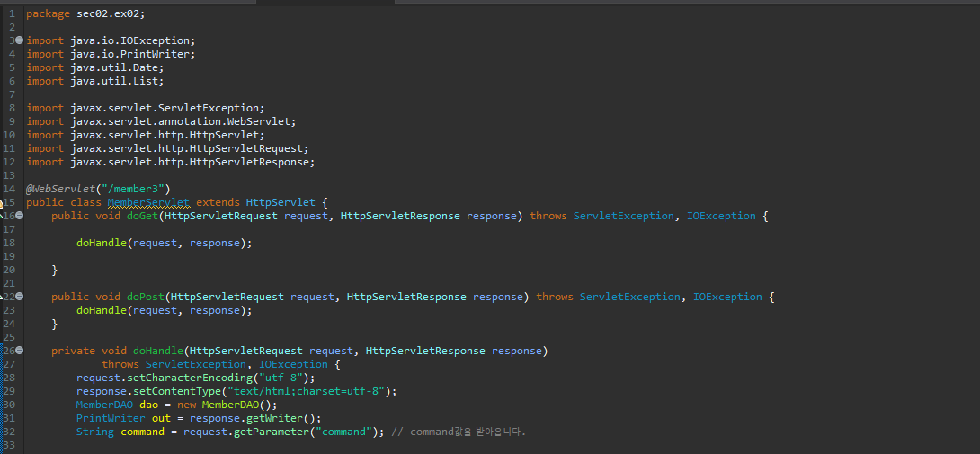The height and width of the screenshot is (454, 980).
Task: Click HttpServlet after the extends keyword
Action: pos(281,202)
